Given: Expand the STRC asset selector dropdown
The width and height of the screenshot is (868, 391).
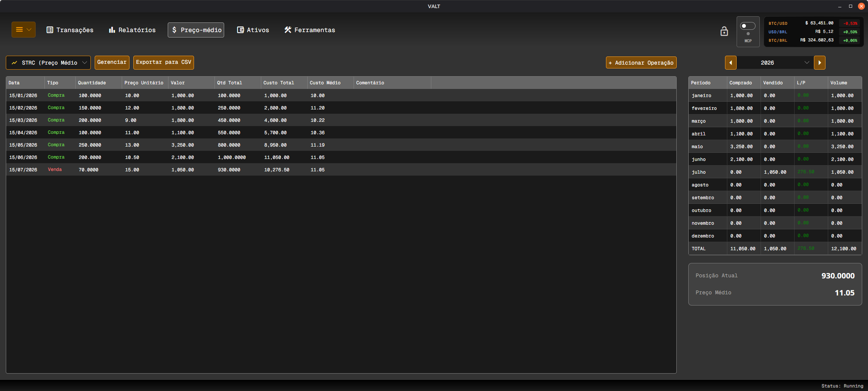Looking at the screenshot, I should pyautogui.click(x=48, y=63).
